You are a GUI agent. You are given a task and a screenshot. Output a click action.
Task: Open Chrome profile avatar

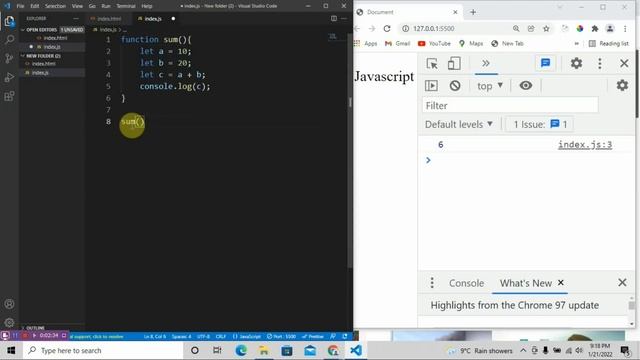(610, 29)
